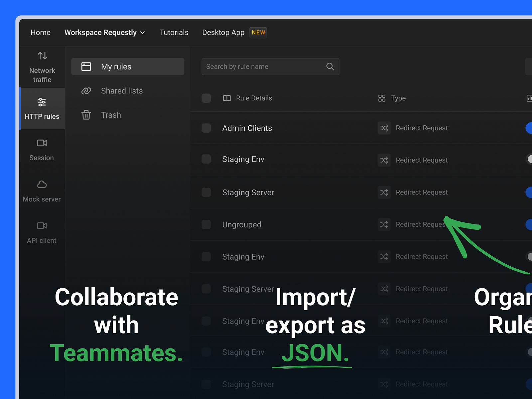Screen dimensions: 532x399
Task: Open the Workspace Requestly dropdown
Action: 104,32
